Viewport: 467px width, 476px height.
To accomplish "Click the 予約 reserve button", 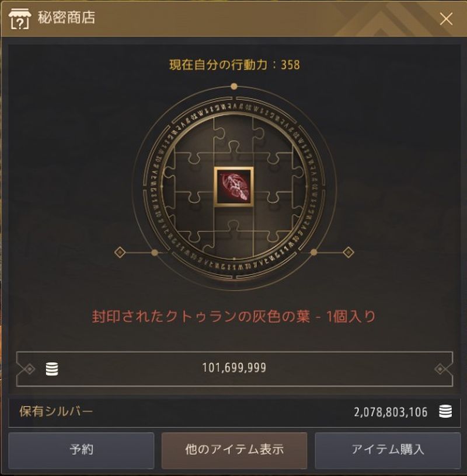I will (x=81, y=450).
